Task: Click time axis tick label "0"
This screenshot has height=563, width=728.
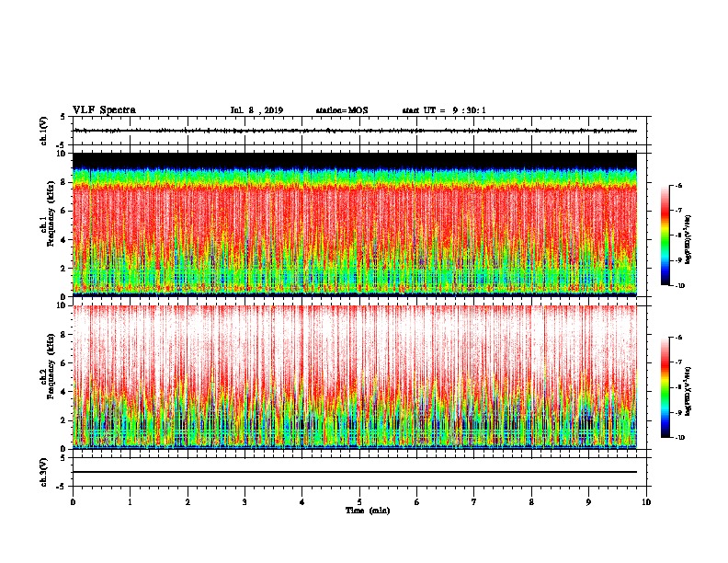Action: point(73,502)
